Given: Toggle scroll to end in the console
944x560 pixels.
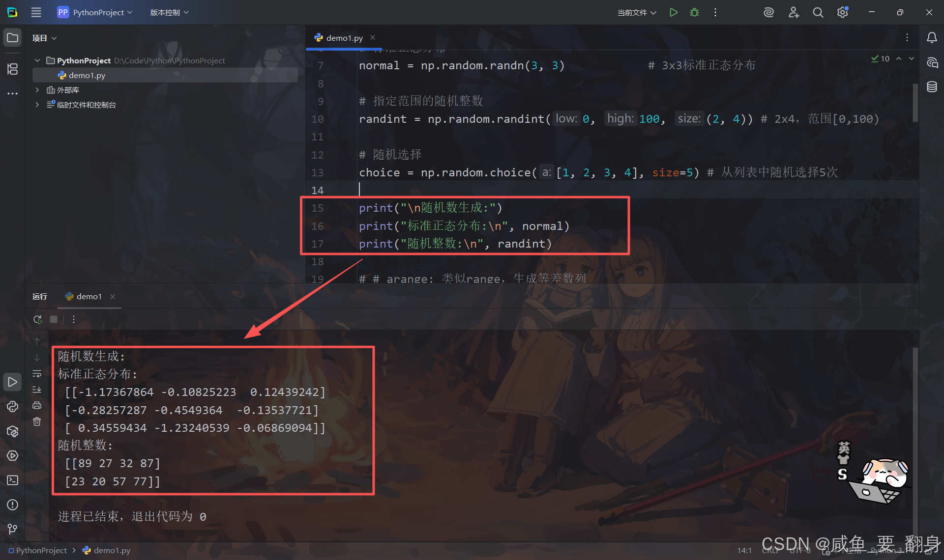Looking at the screenshot, I should click(x=37, y=390).
